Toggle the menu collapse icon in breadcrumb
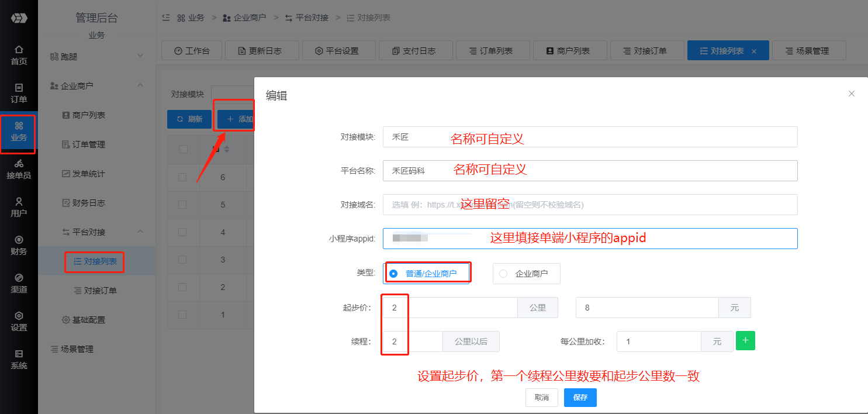Viewport: 868px width, 414px height. point(166,18)
